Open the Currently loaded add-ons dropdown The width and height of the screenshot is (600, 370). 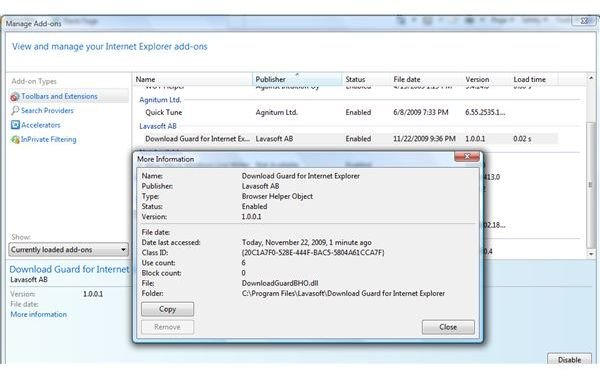coord(68,250)
